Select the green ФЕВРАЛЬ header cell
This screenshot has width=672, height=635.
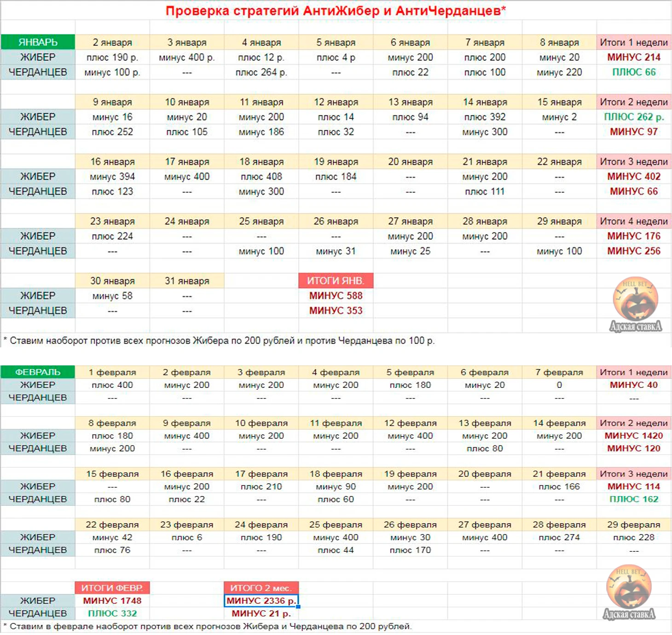[38, 372]
